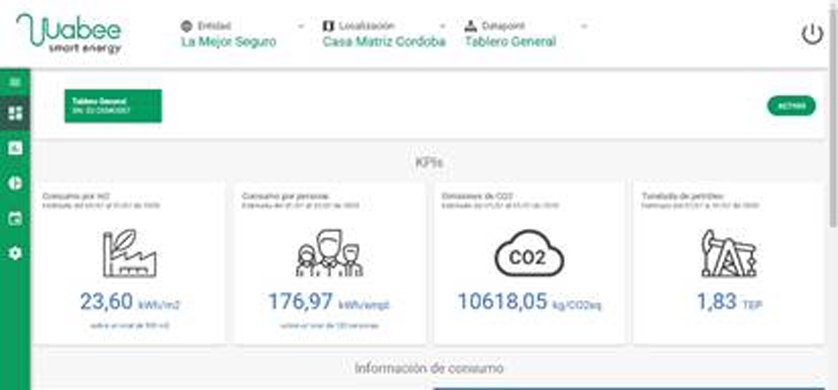838x390 pixels.
Task: Click the green pill button at right
Action: point(792,106)
